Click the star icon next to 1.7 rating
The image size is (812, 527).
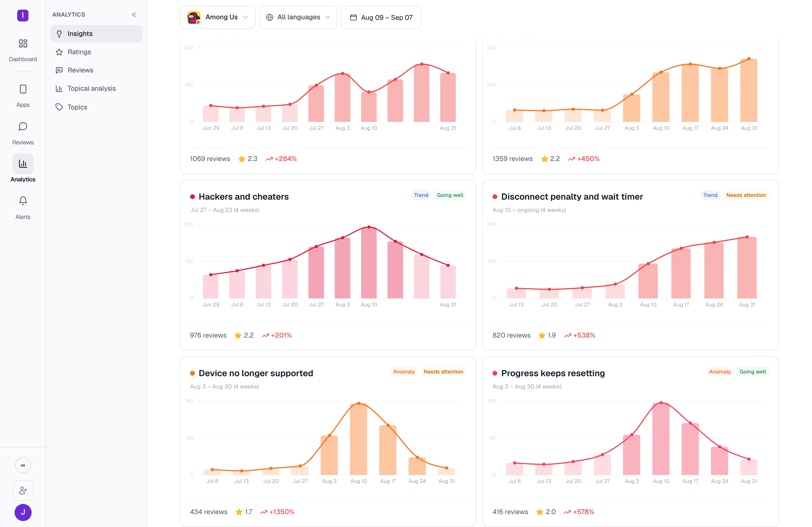click(x=239, y=512)
